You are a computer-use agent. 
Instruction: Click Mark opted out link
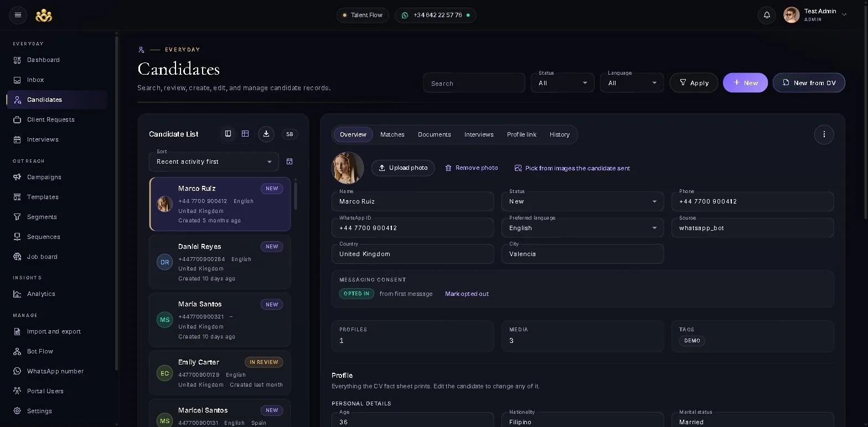tap(467, 294)
